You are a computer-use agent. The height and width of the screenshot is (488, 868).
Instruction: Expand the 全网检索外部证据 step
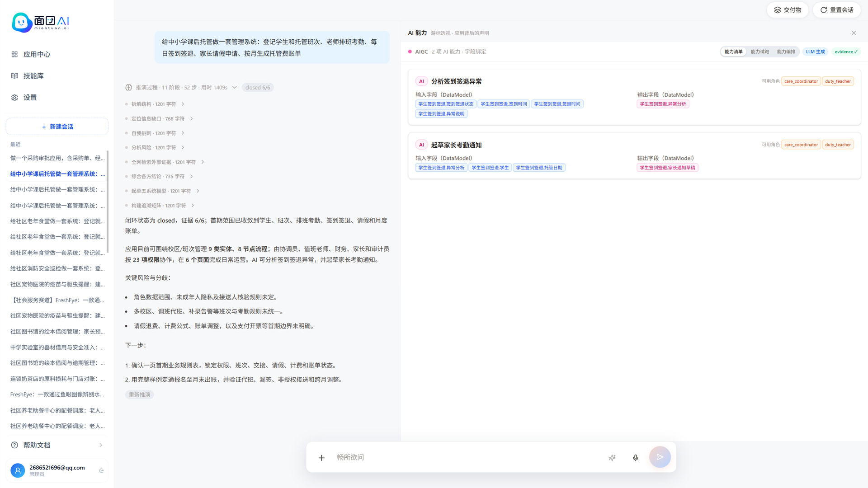203,162
